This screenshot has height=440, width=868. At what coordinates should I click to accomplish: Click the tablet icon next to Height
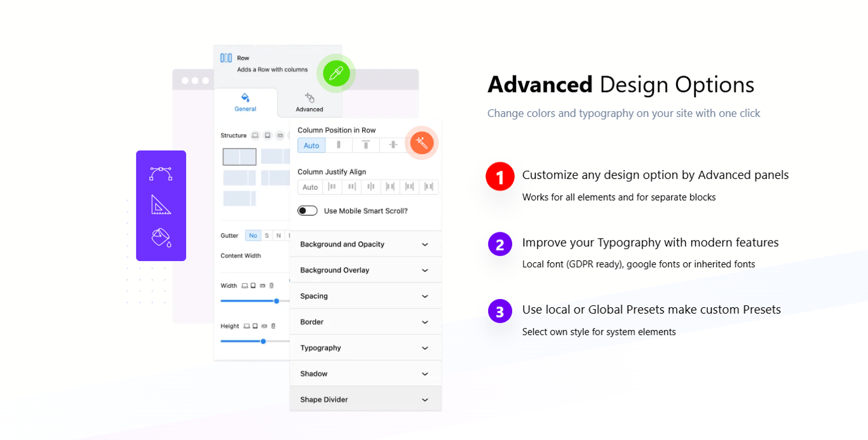[x=255, y=326]
